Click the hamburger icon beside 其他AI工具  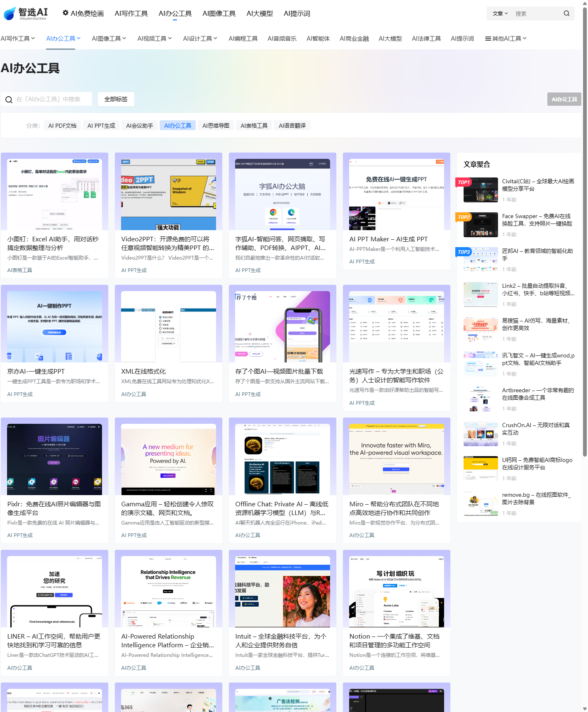(x=488, y=39)
